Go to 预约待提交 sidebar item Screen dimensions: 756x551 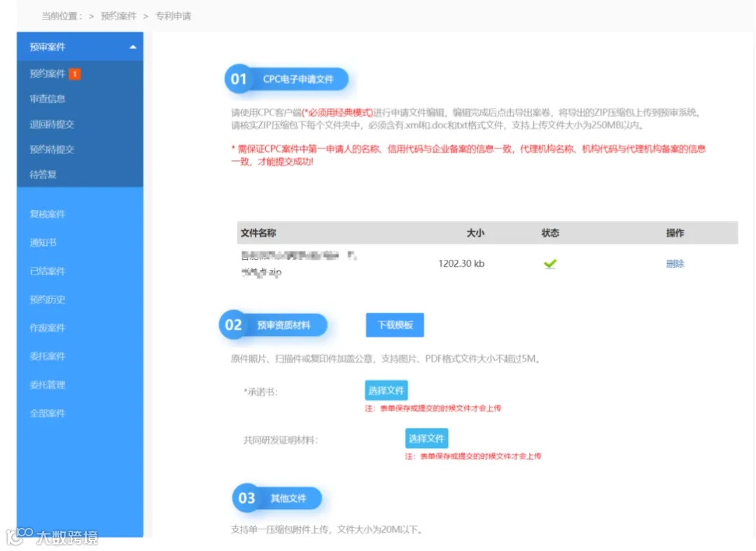[52, 149]
